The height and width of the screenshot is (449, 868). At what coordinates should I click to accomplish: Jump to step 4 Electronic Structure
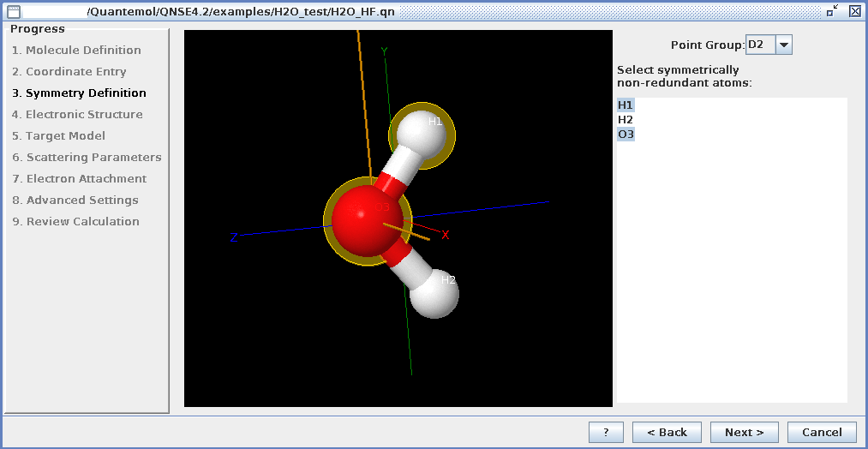(x=77, y=115)
